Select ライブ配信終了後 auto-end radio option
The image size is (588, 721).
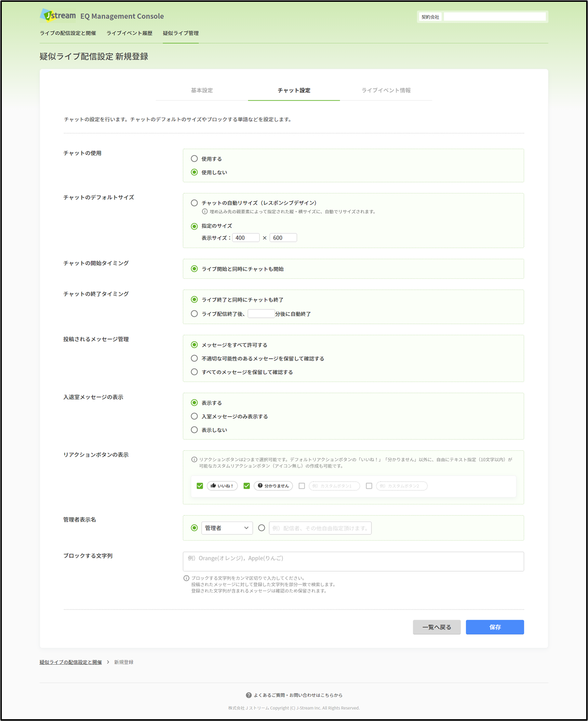(x=194, y=314)
